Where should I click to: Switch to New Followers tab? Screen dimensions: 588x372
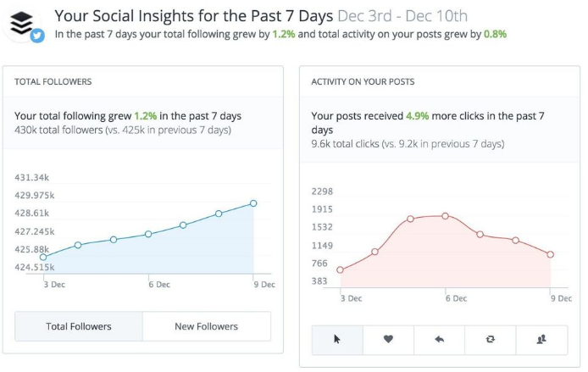click(206, 326)
